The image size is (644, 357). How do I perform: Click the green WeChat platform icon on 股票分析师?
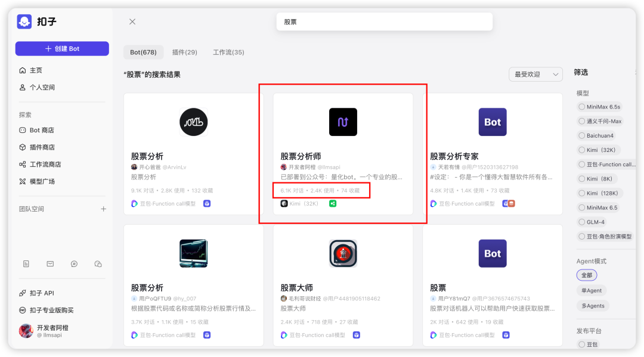click(333, 203)
